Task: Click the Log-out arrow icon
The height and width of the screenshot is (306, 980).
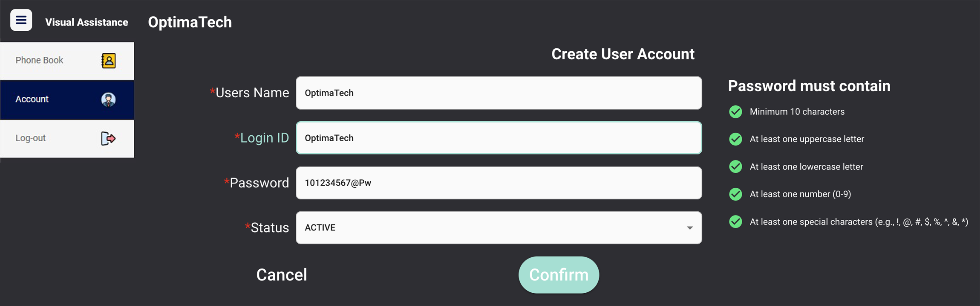Action: [x=108, y=138]
